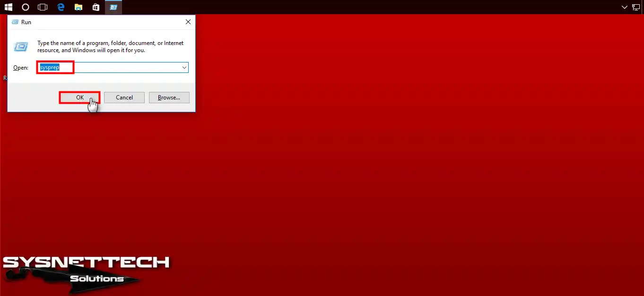Cancel the Run dialog
Viewport: 644px width, 296px height.
tap(124, 98)
